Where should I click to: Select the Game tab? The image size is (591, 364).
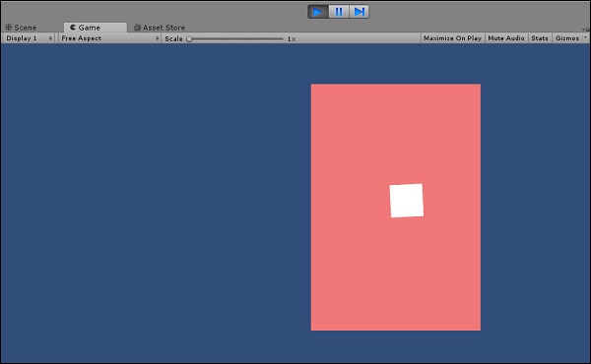point(95,28)
